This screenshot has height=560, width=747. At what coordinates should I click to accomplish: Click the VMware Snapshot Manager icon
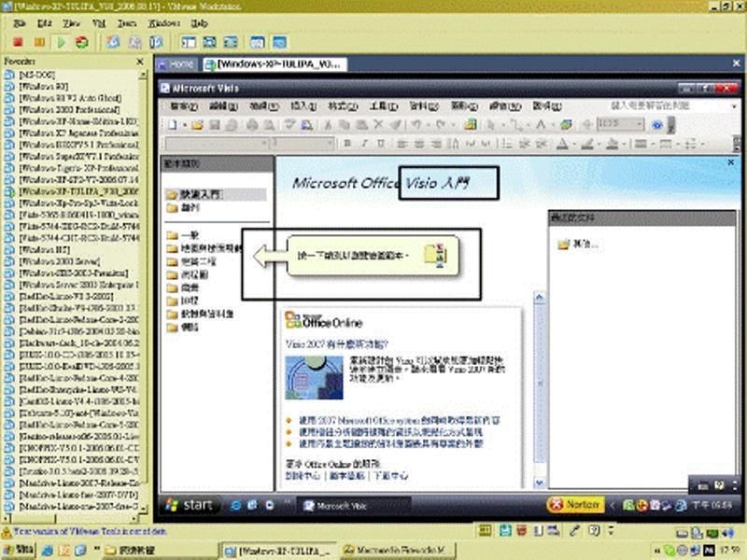coord(156,42)
